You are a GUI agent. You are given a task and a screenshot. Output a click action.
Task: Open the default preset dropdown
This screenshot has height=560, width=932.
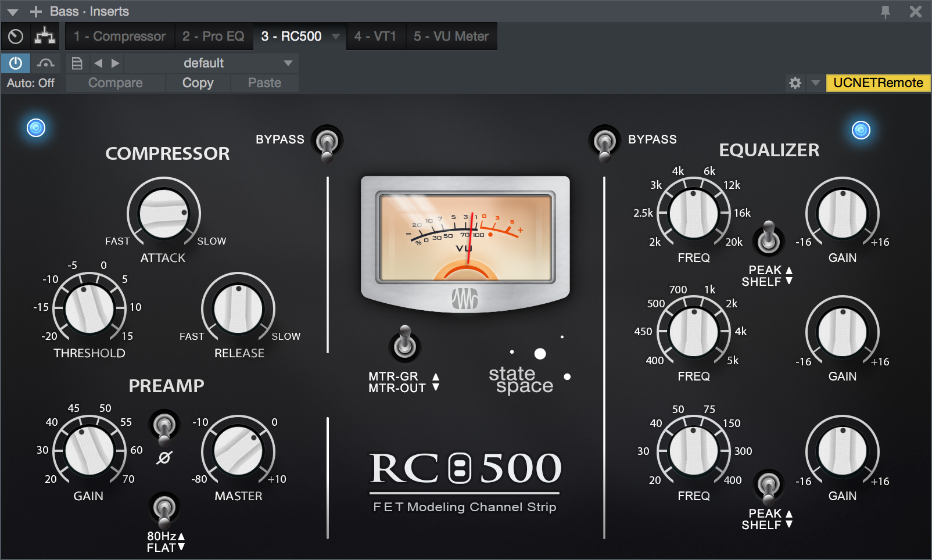[x=212, y=63]
